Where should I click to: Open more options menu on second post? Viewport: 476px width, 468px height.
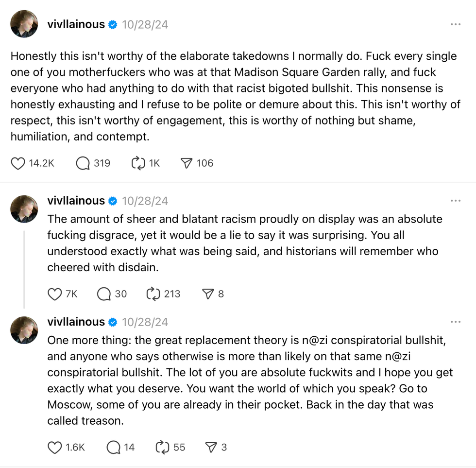click(455, 201)
